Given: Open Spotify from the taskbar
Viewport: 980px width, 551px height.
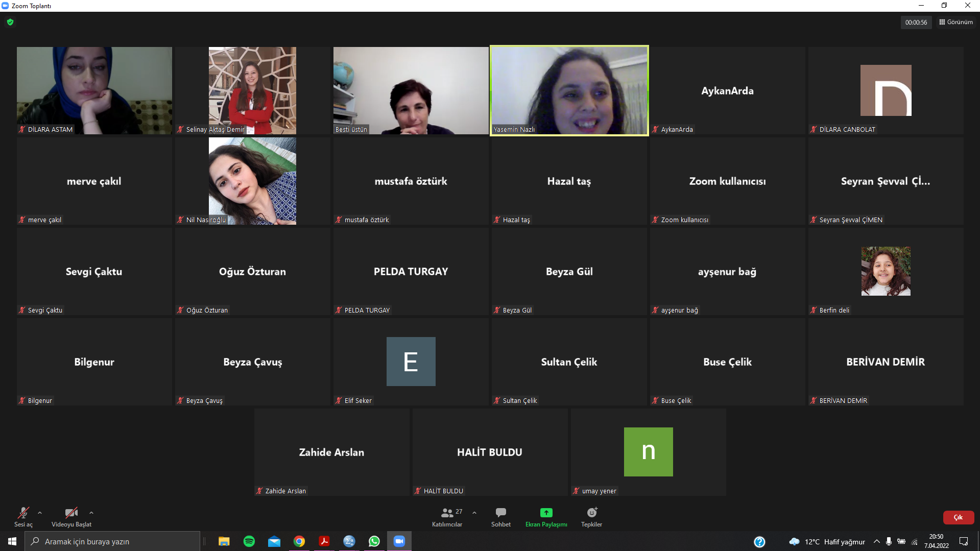Looking at the screenshot, I should 249,541.
